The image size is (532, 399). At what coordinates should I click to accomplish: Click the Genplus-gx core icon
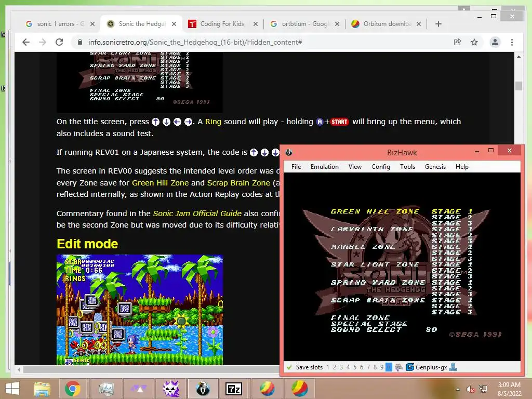click(x=410, y=367)
